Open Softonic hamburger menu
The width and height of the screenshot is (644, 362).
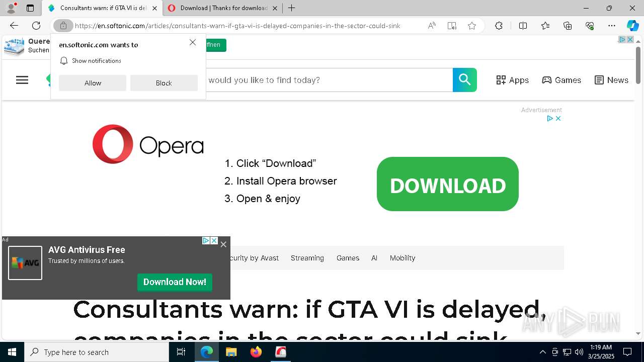pyautogui.click(x=22, y=80)
